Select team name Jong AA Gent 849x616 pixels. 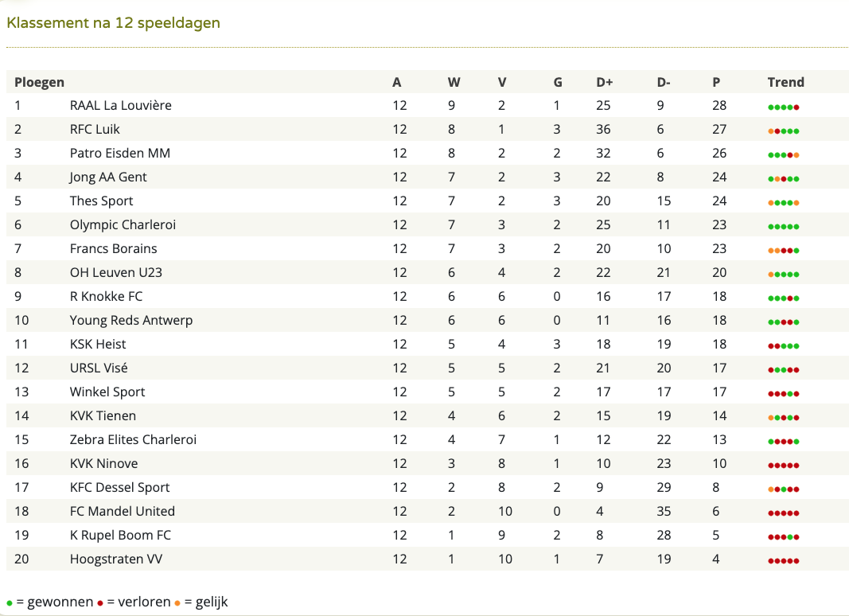[x=107, y=177]
